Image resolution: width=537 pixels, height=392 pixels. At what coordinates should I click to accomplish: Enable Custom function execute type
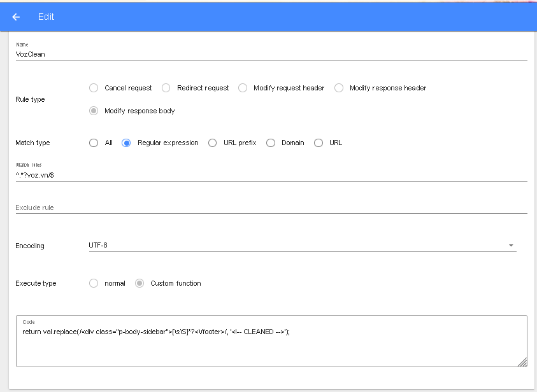click(140, 283)
